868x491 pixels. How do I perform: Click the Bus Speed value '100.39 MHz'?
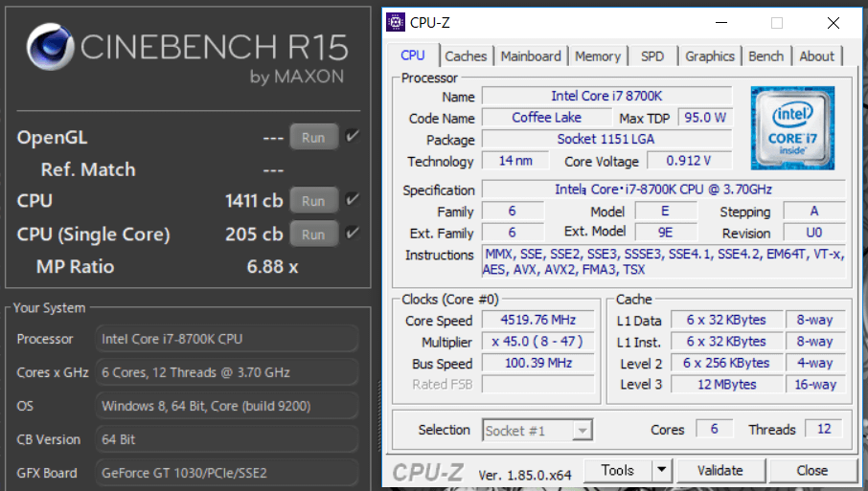point(538,363)
